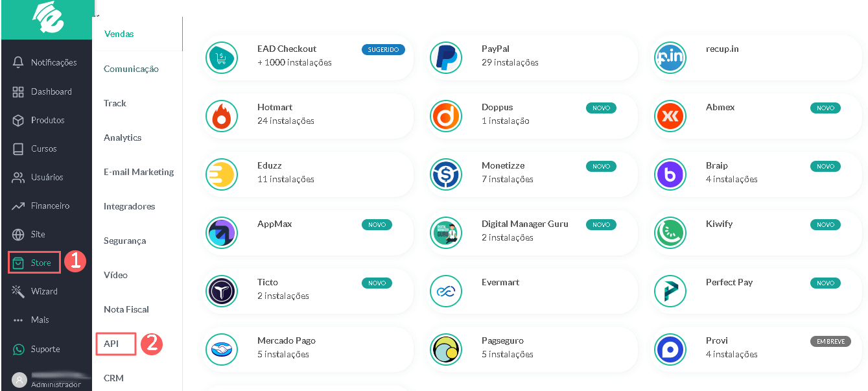Open the Monetizze app icon
The height and width of the screenshot is (391, 868).
(x=446, y=174)
